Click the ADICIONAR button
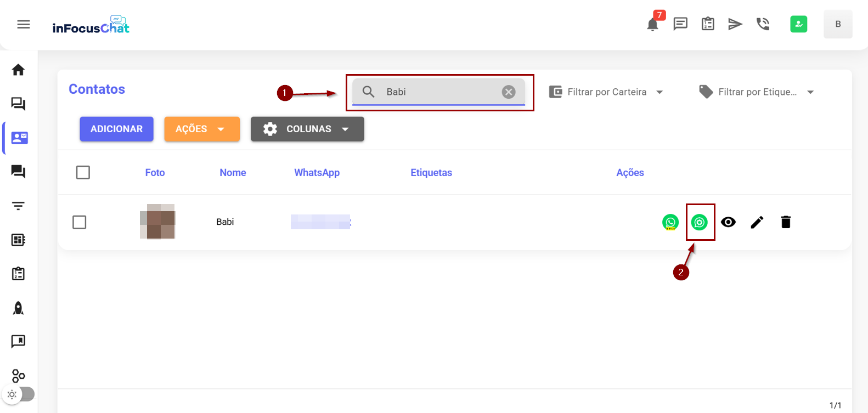This screenshot has width=868, height=413. (x=116, y=129)
